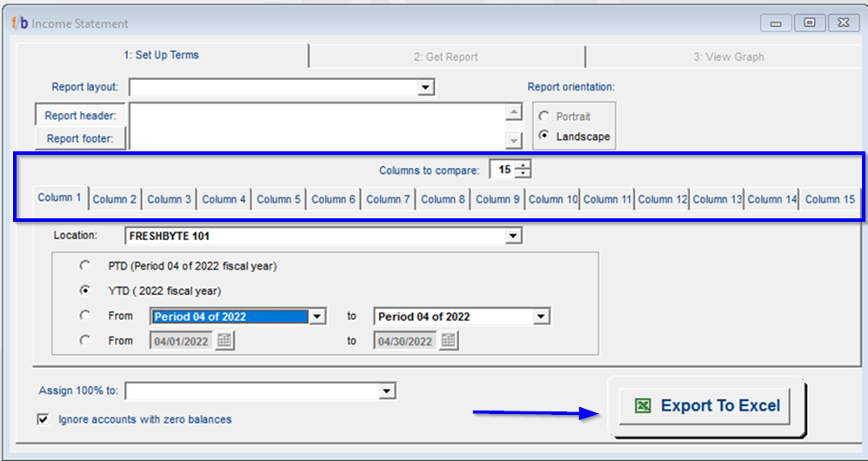Select the Column 2 tab
Image resolution: width=868 pixels, height=461 pixels.
[115, 199]
